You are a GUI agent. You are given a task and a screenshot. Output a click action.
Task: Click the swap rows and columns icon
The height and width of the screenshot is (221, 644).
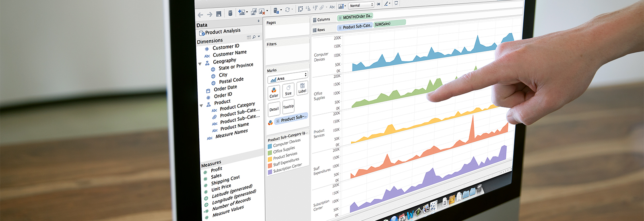point(301,9)
